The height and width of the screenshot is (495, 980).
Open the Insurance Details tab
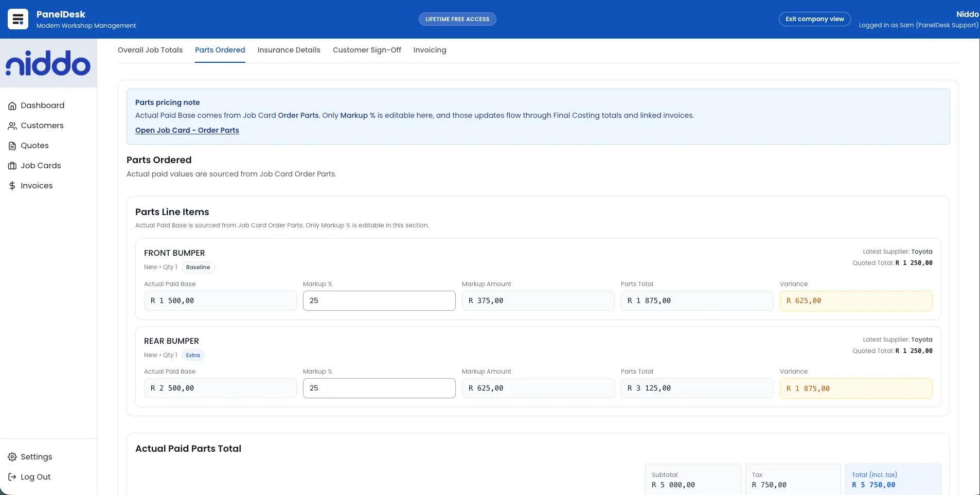point(289,50)
